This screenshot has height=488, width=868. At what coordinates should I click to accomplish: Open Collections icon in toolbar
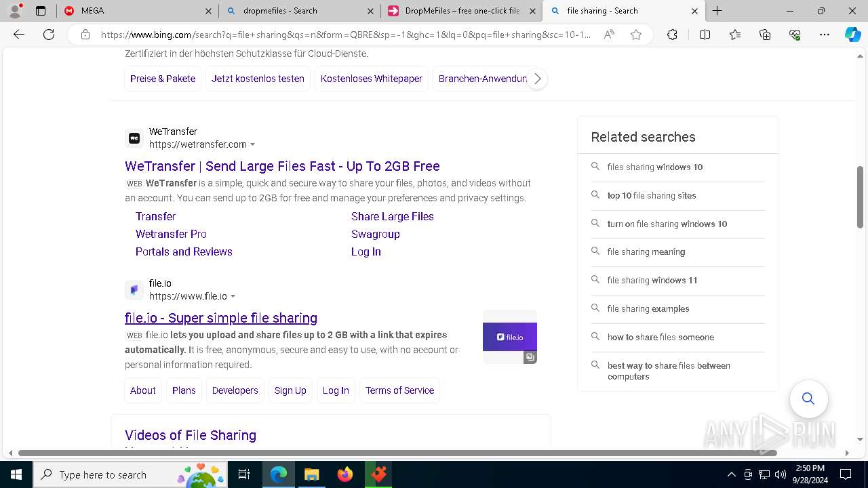click(x=765, y=35)
